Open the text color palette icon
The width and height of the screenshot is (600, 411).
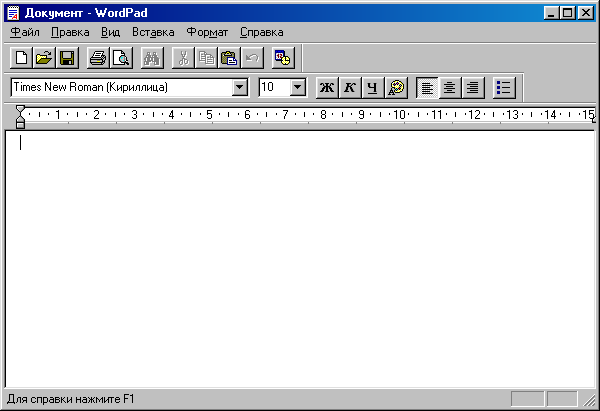pyautogui.click(x=396, y=88)
